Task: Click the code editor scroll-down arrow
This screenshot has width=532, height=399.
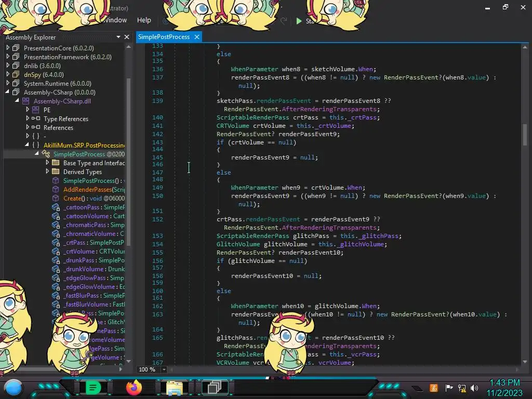Action: coord(525,362)
